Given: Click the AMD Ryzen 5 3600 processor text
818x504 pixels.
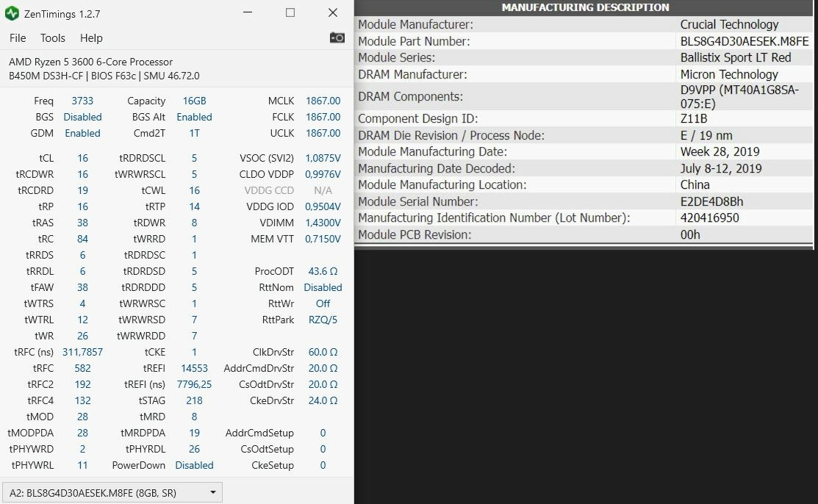Looking at the screenshot, I should (91, 62).
